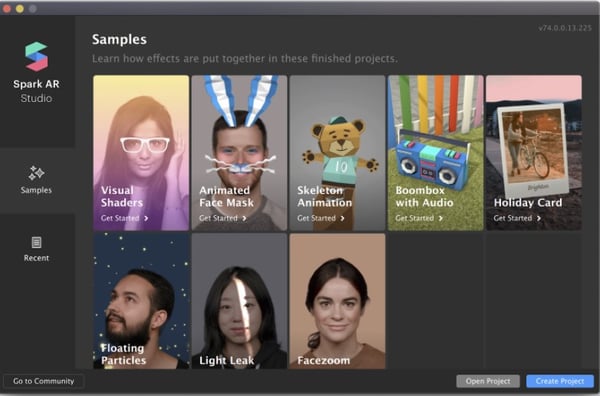Click the chevron arrow on Visual Shaders
The image size is (600, 396).
coord(146,218)
